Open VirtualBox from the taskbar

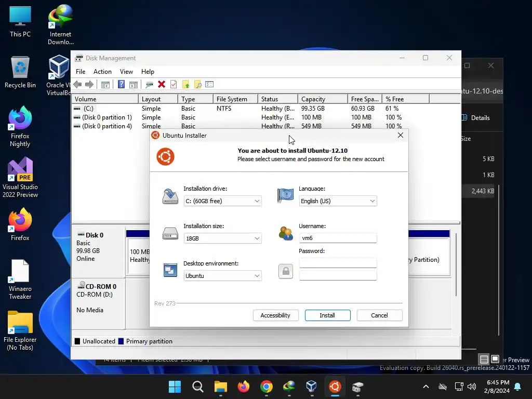312,387
